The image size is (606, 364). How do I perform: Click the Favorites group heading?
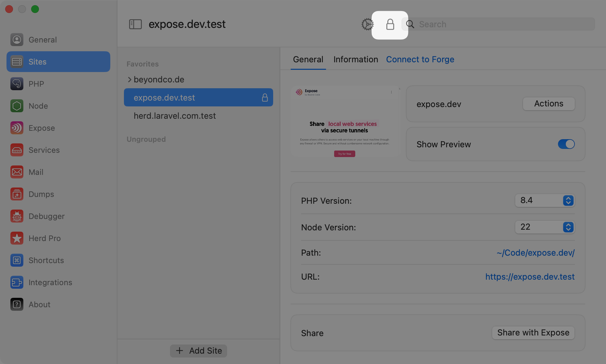[143, 64]
